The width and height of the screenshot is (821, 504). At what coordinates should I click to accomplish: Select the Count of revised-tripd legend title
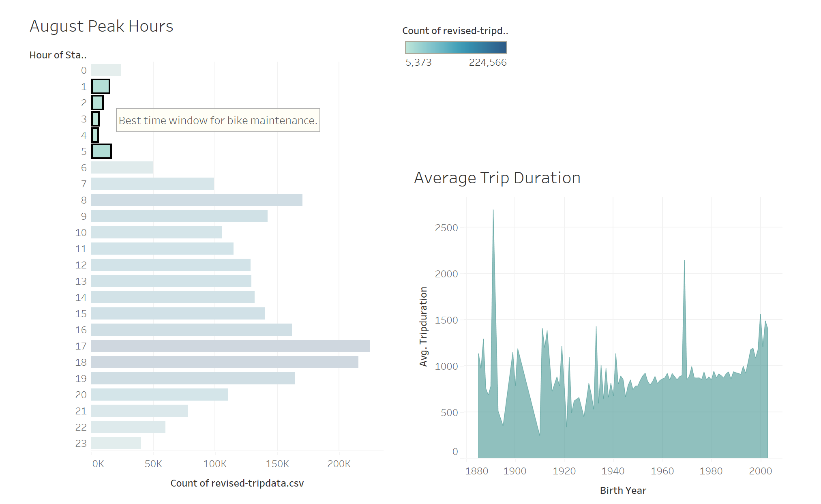pyautogui.click(x=455, y=30)
